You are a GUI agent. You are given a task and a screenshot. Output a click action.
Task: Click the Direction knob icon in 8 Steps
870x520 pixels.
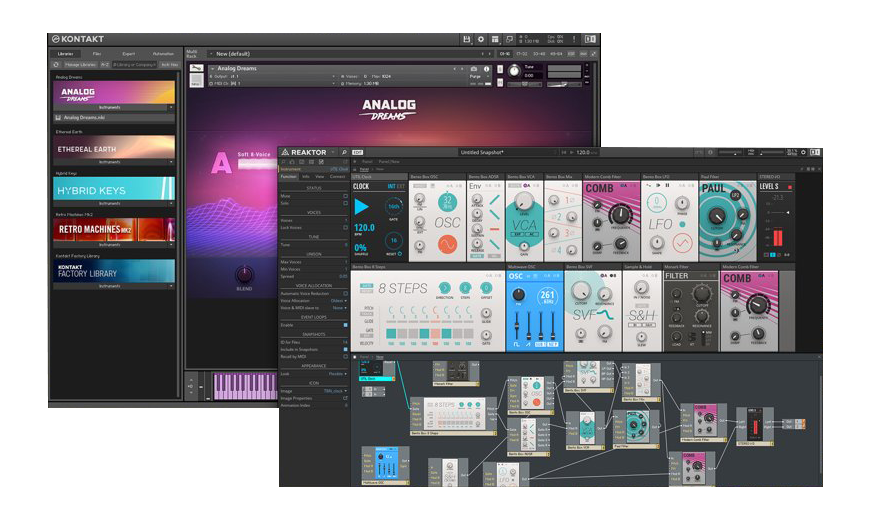[x=444, y=287]
